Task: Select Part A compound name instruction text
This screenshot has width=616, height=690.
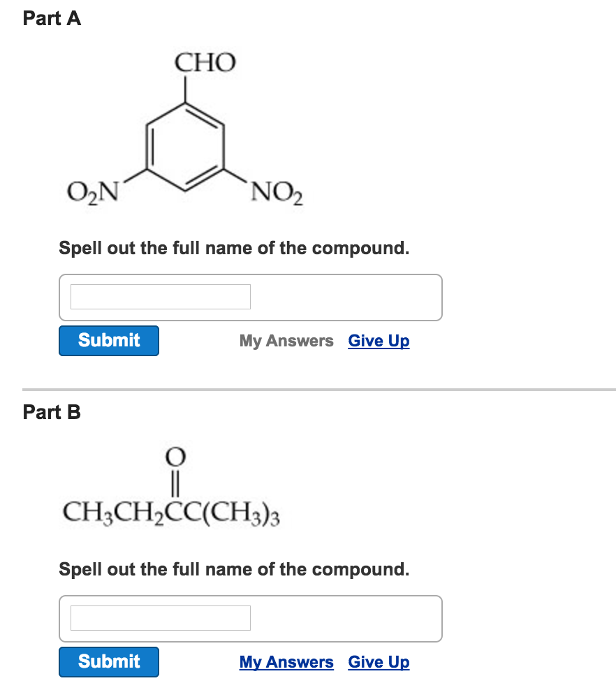Action: pyautogui.click(x=235, y=248)
